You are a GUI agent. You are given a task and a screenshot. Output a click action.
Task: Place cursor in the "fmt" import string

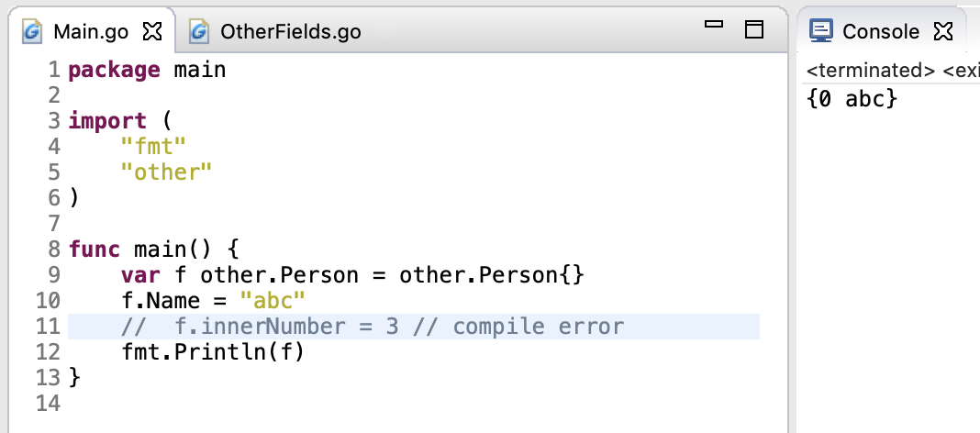[153, 146]
